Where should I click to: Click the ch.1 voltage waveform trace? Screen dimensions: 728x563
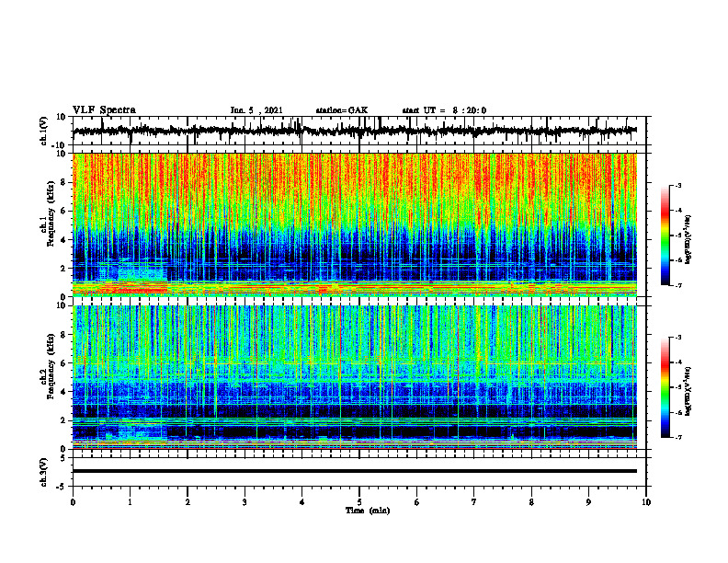tap(354, 131)
